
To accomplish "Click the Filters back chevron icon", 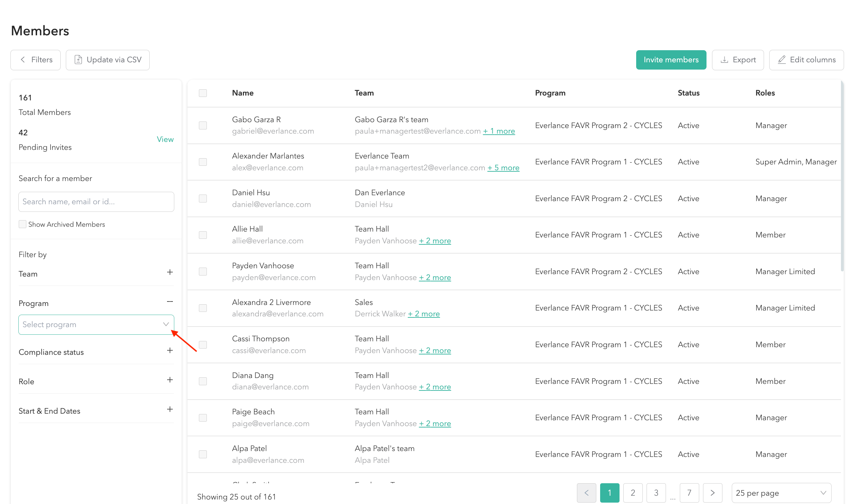I will point(23,60).
